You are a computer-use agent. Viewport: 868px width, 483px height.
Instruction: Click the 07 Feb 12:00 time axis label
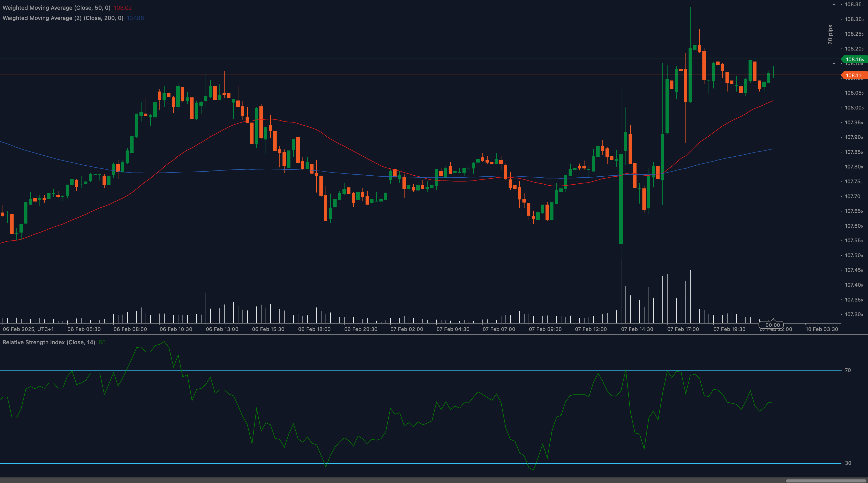(591, 329)
